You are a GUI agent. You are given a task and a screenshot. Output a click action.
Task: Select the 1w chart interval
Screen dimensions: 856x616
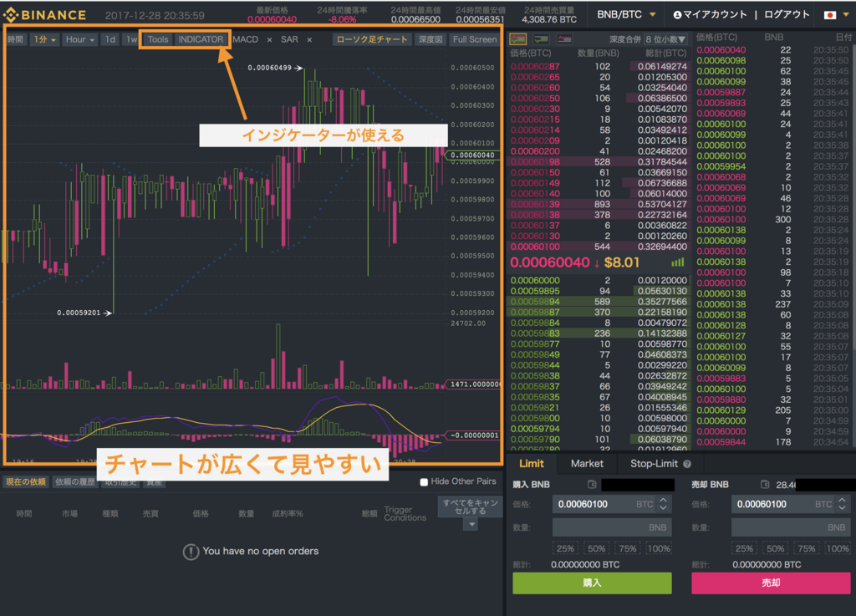coord(131,39)
